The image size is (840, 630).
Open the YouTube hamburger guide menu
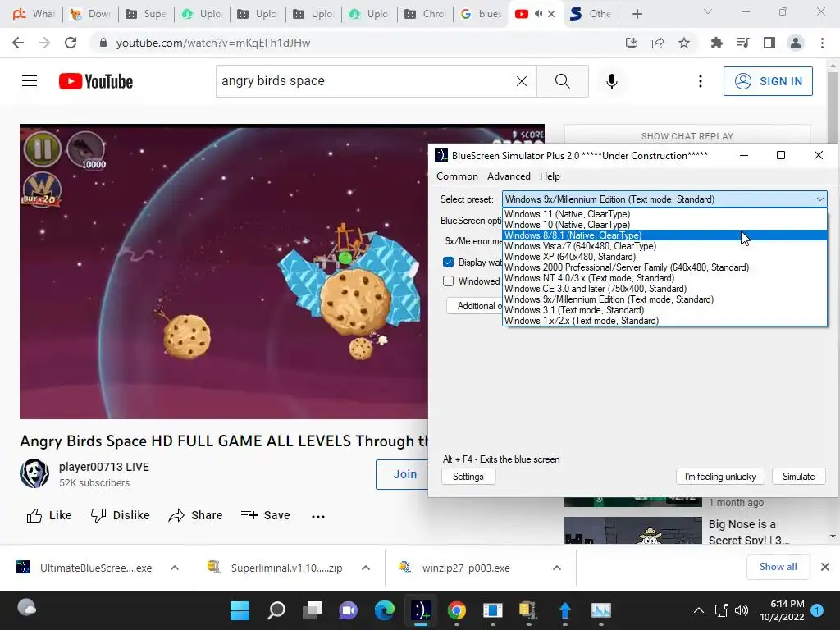[30, 81]
